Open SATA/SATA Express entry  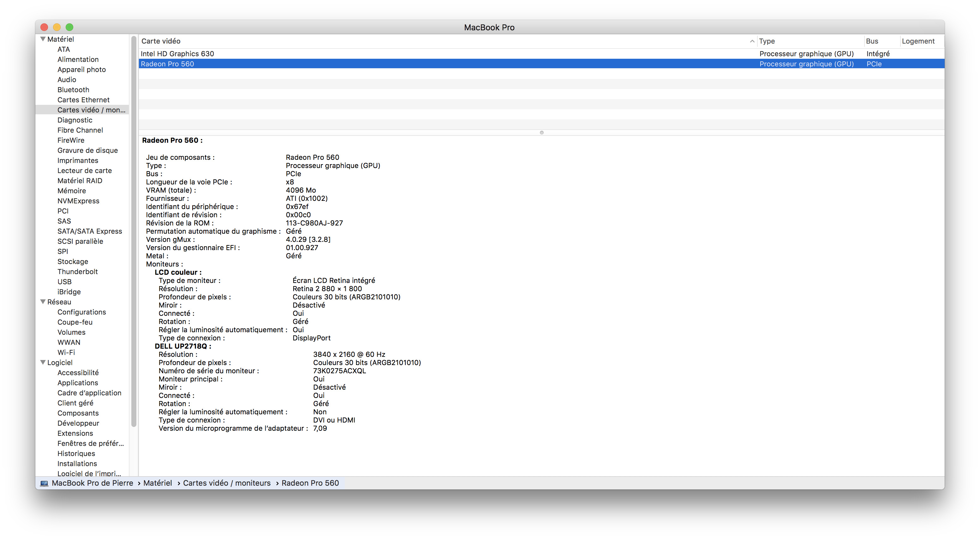tap(89, 231)
